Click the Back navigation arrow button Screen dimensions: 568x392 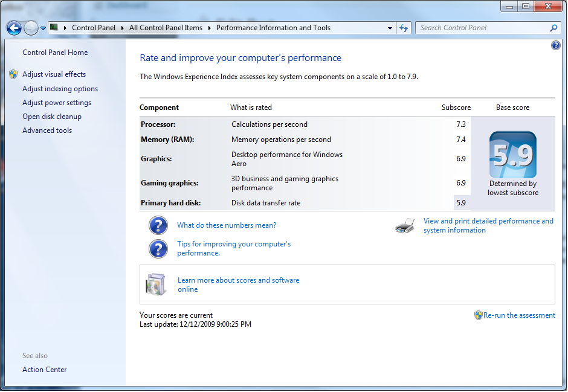click(x=14, y=28)
